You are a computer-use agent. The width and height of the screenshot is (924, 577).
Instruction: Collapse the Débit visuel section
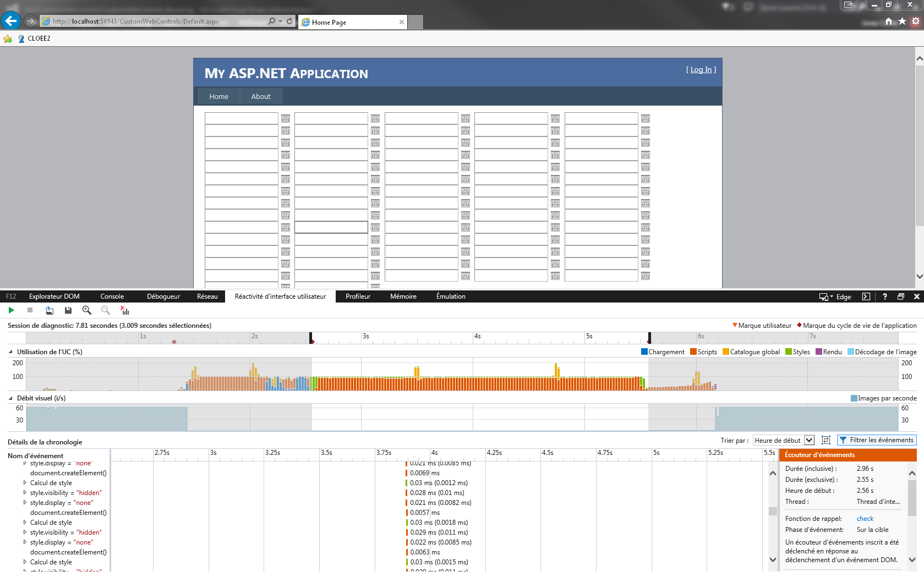click(x=10, y=398)
